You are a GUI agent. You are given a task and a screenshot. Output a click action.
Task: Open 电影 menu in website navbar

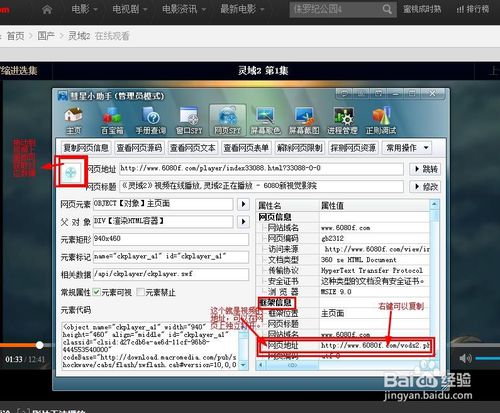pos(84,9)
